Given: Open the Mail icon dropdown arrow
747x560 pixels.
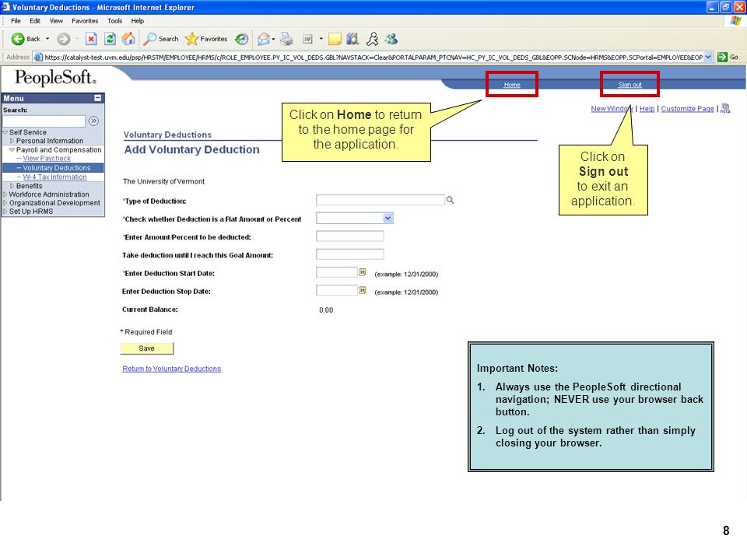Looking at the screenshot, I should (273, 39).
